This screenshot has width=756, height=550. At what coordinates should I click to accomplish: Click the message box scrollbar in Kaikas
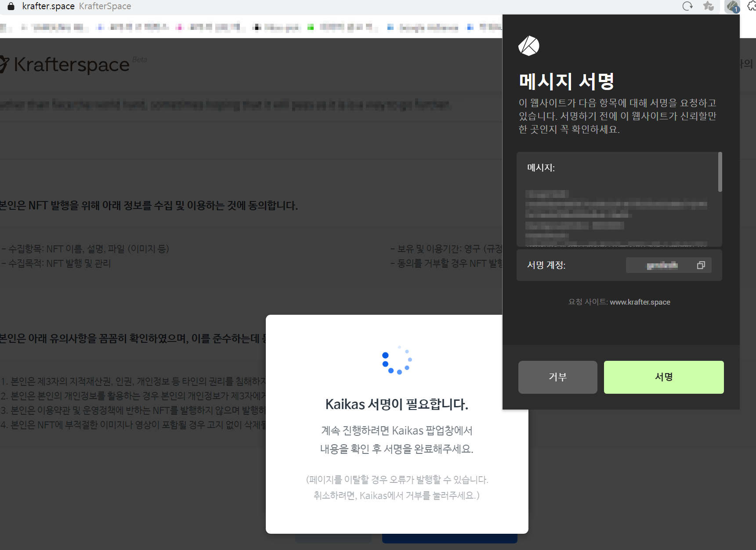point(720,172)
